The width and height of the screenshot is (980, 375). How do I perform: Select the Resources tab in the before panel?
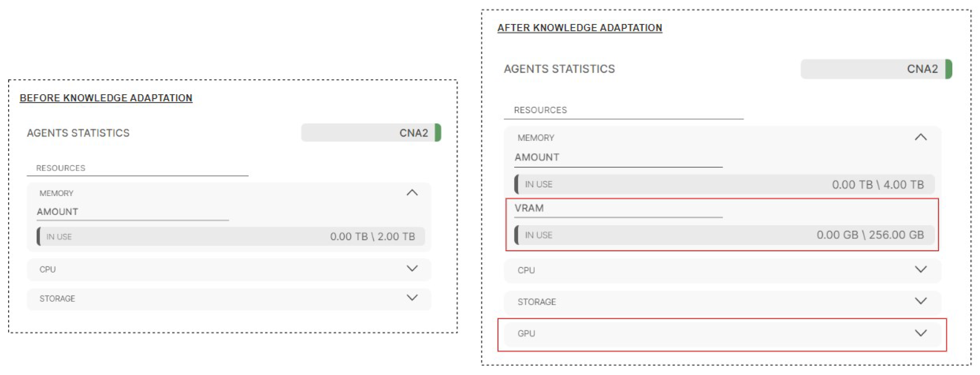point(61,168)
